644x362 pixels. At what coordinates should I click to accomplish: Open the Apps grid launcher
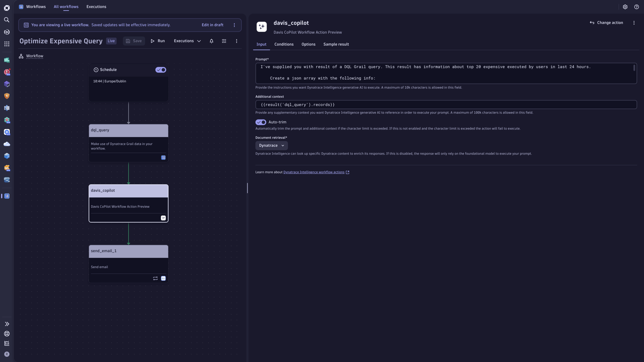click(x=7, y=44)
